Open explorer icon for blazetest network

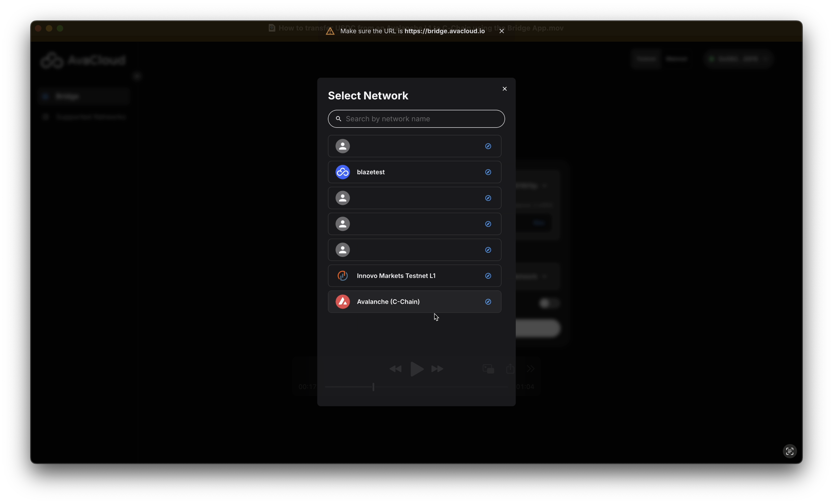[x=488, y=172]
